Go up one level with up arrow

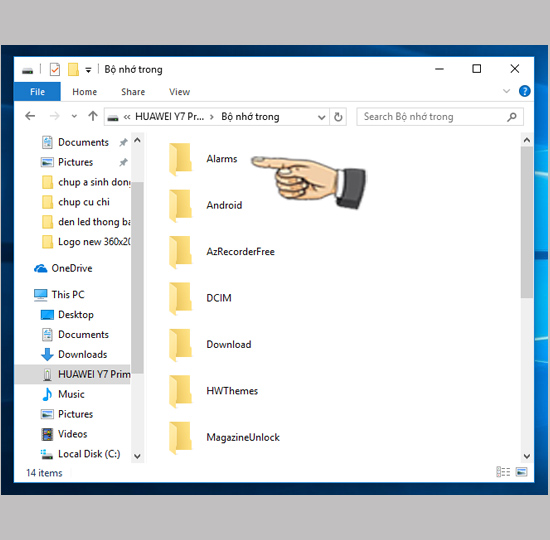93,116
